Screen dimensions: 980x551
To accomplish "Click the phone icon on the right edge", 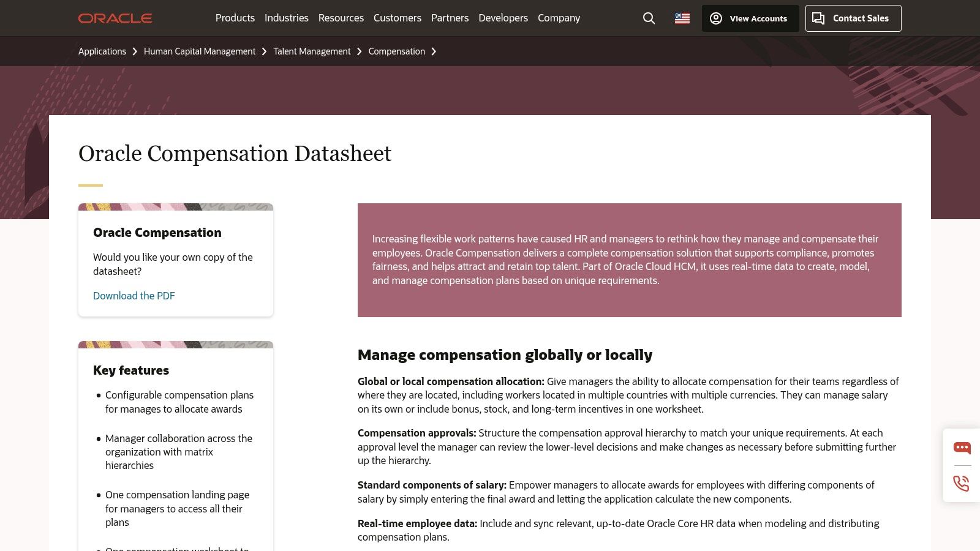I will (962, 484).
